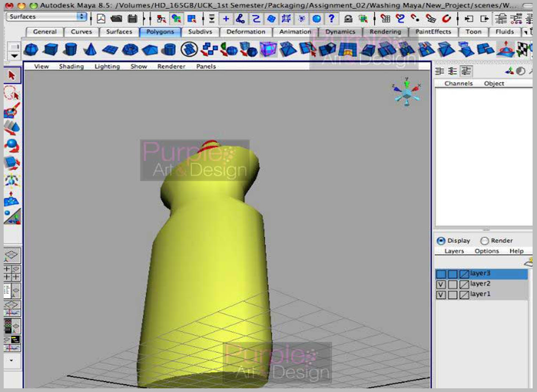Viewport: 537px width, 392px height.
Task: Click the Channels menu in Channel Box
Action: coord(458,83)
